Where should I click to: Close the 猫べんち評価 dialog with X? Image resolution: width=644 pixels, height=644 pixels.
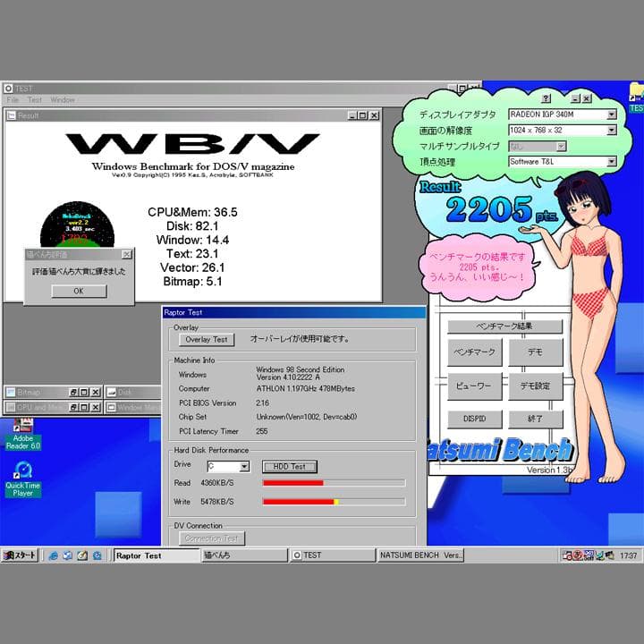click(127, 255)
